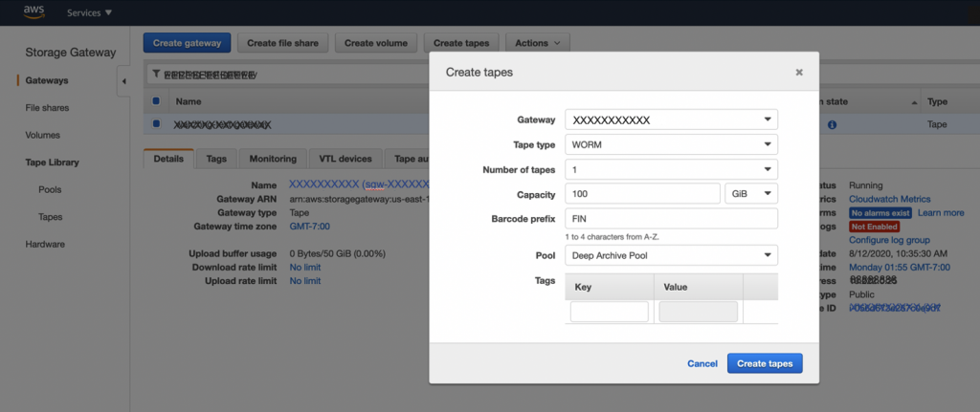Click the tag Key input field

(610, 312)
